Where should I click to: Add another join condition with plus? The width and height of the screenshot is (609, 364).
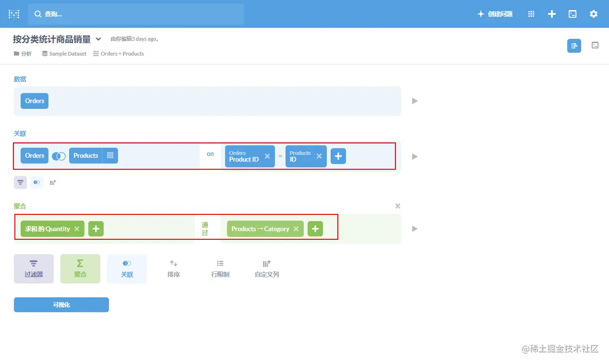pyautogui.click(x=338, y=156)
